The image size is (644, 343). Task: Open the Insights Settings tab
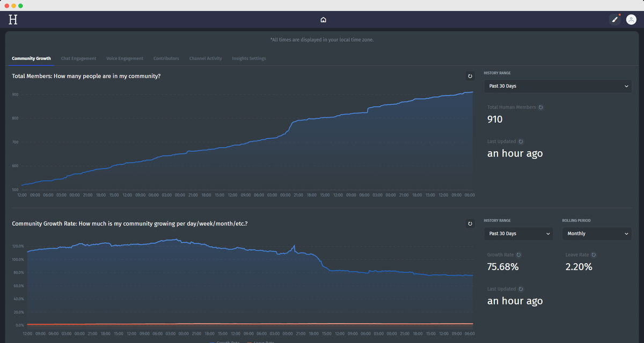pyautogui.click(x=249, y=58)
